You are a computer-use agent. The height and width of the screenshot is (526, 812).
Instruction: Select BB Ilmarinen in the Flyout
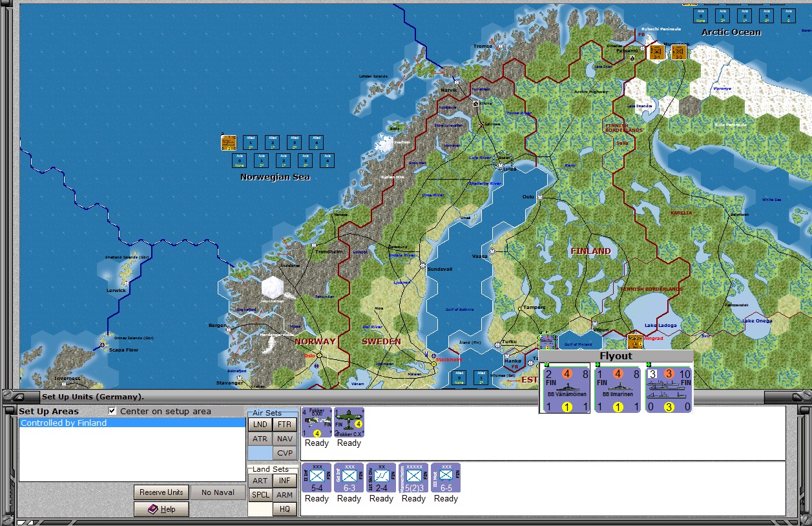tap(617, 390)
